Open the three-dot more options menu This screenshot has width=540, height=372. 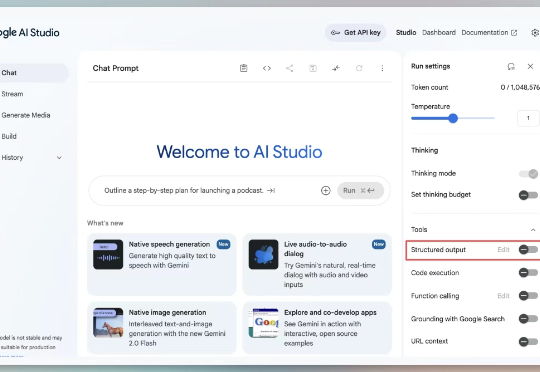pyautogui.click(x=382, y=68)
